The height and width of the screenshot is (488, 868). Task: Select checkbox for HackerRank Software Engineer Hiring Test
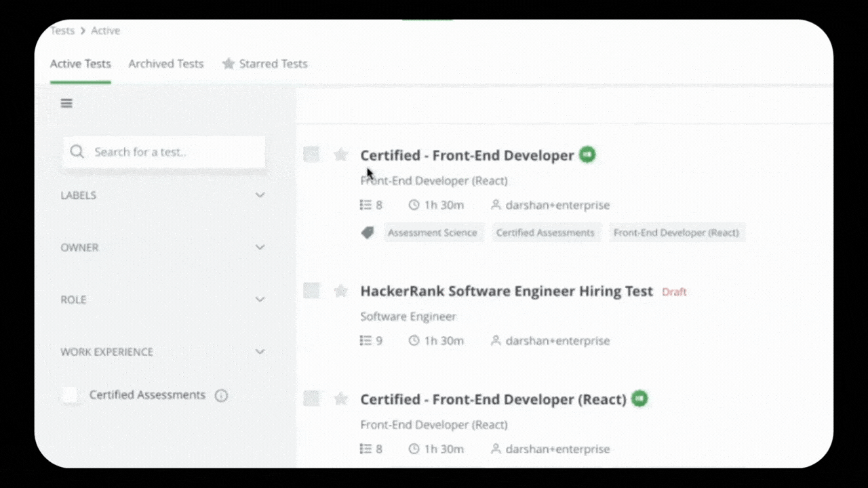pos(311,291)
